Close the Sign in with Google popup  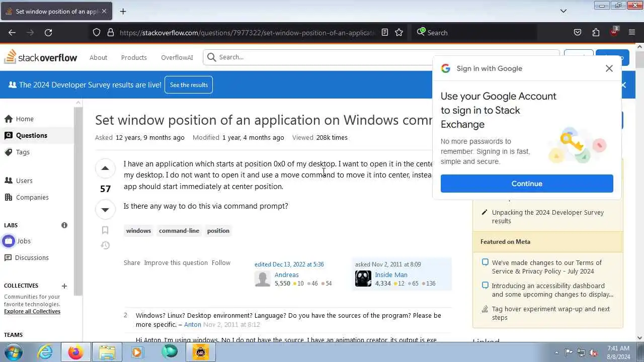[609, 68]
